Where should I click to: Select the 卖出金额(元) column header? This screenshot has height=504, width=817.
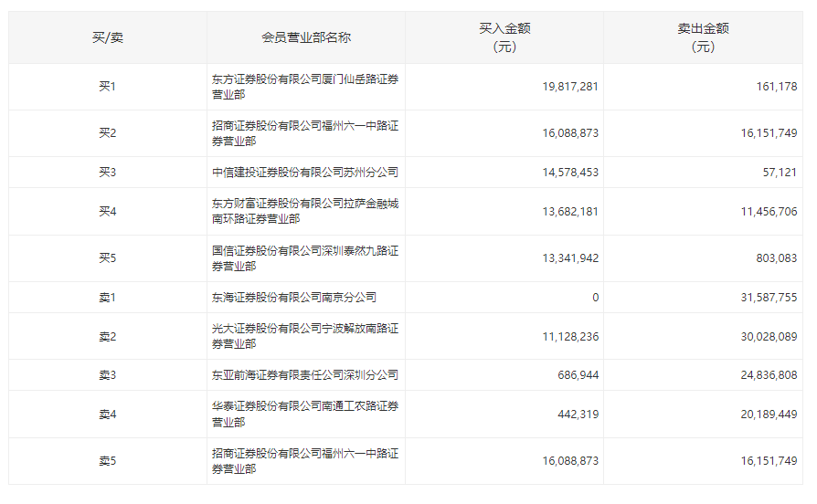pos(703,37)
